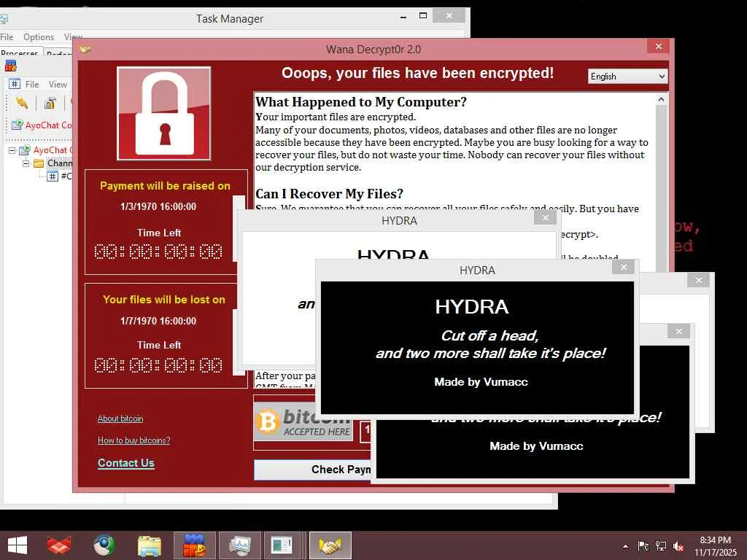The width and height of the screenshot is (747, 560).
Task: Click the colorful blocks icon in the AyoChat window title
Action: click(x=10, y=66)
